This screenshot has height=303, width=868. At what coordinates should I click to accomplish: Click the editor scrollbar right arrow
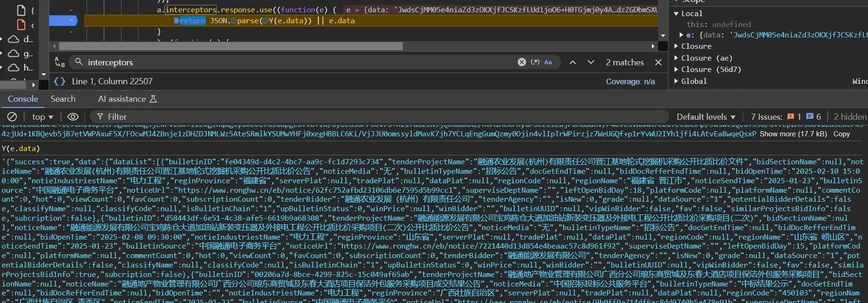click(x=653, y=46)
